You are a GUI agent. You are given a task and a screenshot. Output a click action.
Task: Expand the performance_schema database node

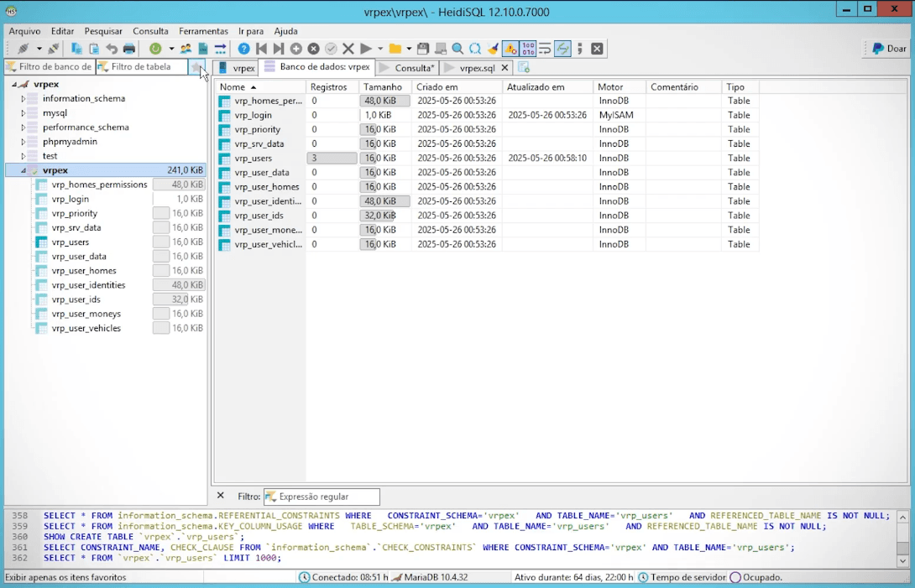pos(24,127)
